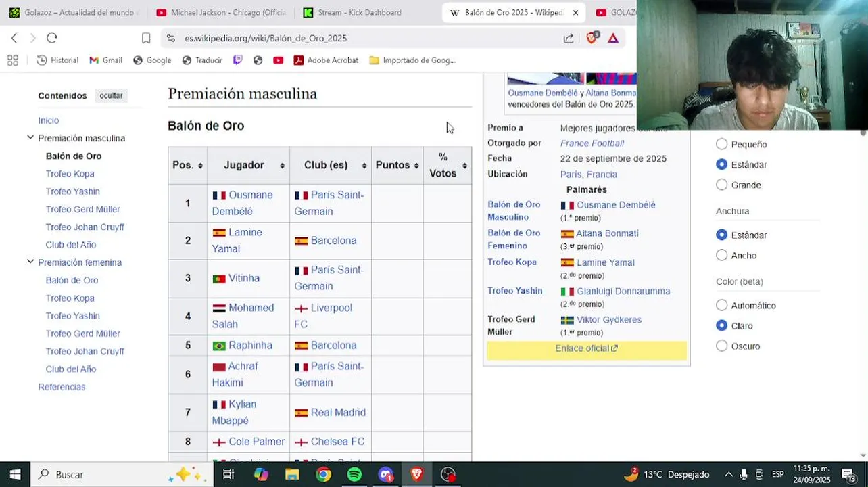Jump to the Referencias section
The width and height of the screenshot is (868, 487).
tap(62, 387)
